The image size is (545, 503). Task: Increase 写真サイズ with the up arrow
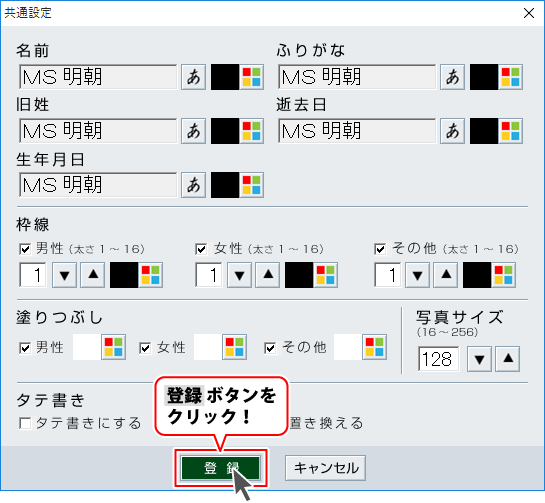(508, 359)
